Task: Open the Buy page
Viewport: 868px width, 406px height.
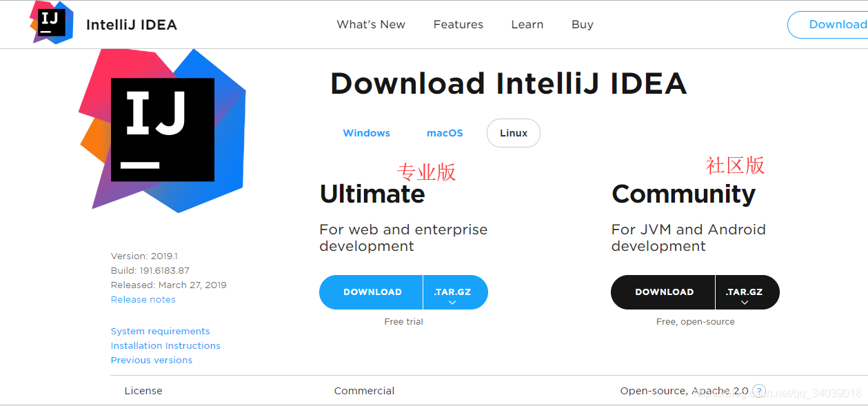Action: pyautogui.click(x=583, y=25)
